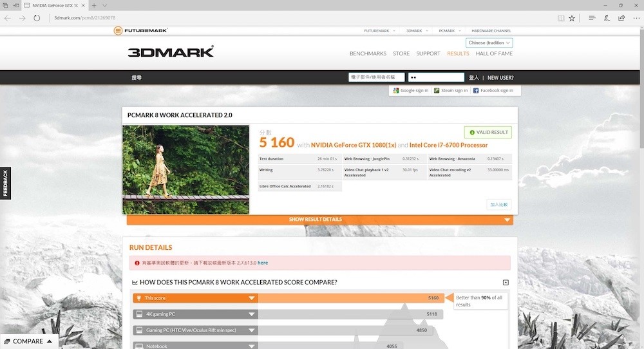This screenshot has height=349, width=644.
Task: Open the Edge hub lines icon
Action: 592,18
